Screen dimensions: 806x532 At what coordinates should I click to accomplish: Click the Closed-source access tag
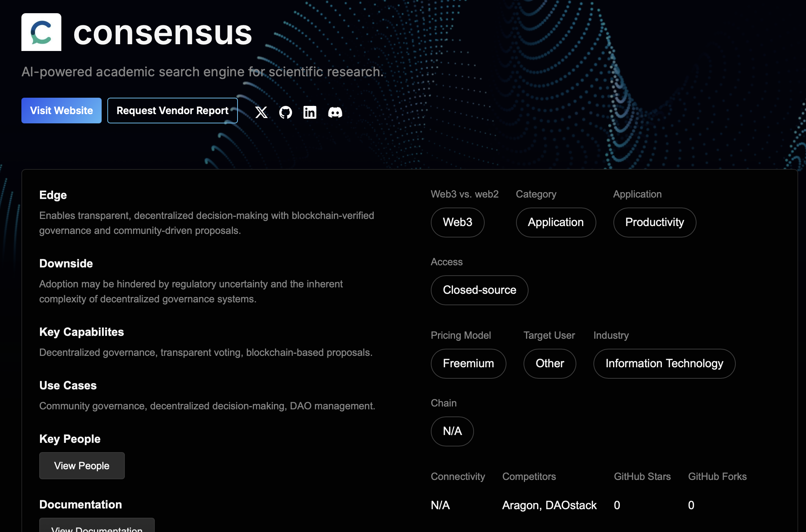(x=479, y=290)
